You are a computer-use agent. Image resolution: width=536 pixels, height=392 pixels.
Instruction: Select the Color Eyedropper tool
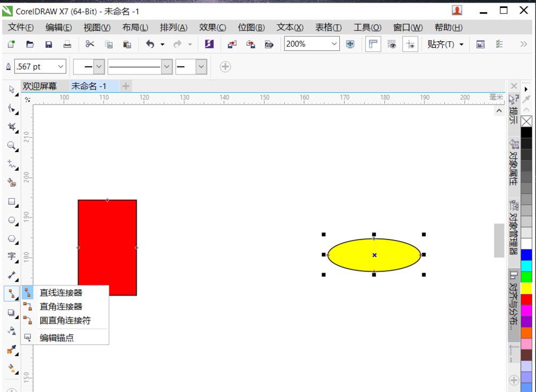12,350
